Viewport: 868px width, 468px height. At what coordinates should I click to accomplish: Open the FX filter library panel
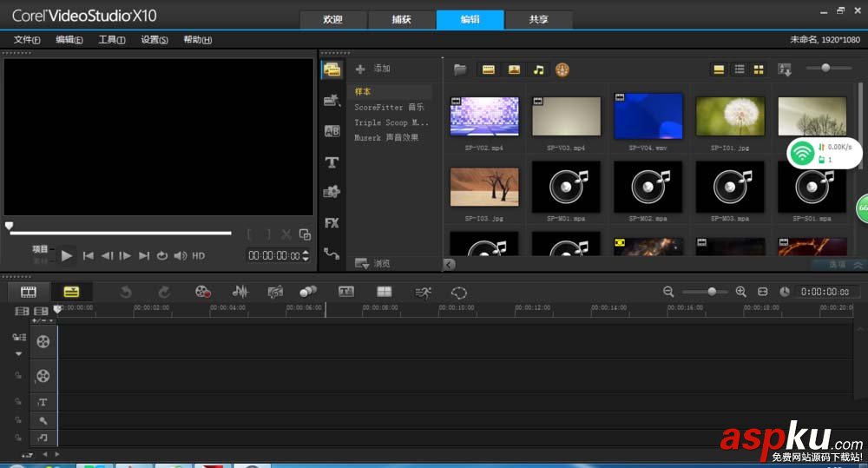(332, 223)
